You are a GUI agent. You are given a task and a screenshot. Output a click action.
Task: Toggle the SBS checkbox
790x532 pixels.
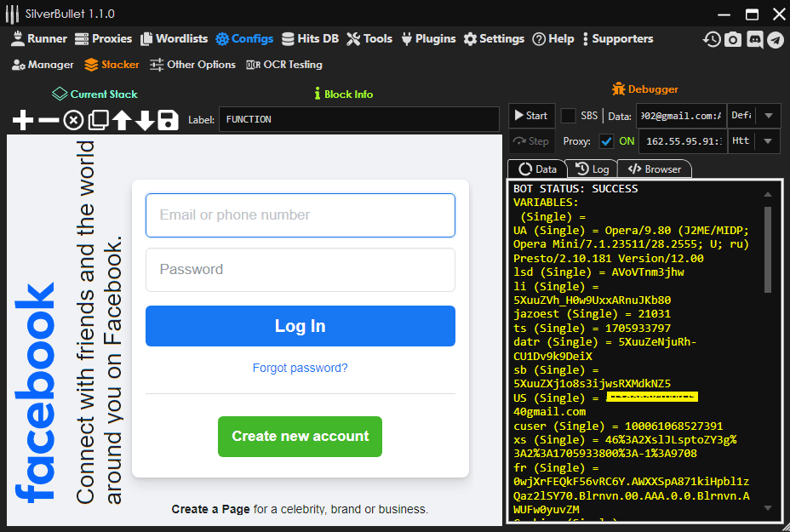tap(569, 116)
